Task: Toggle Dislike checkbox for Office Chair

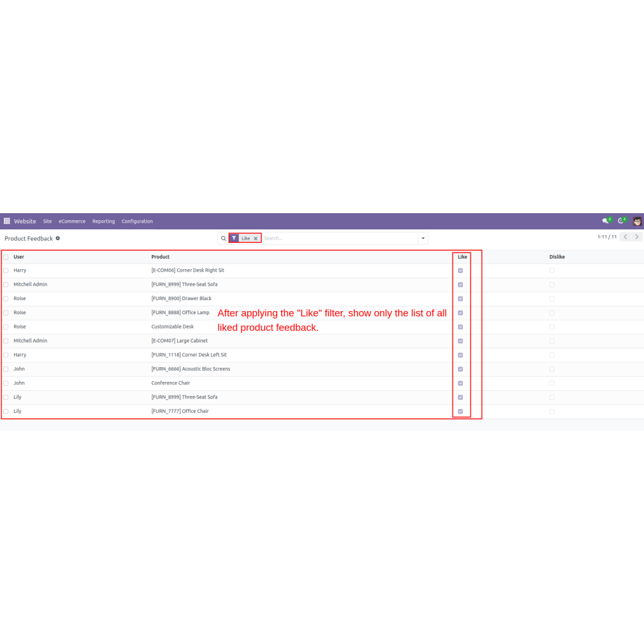Action: [x=552, y=411]
